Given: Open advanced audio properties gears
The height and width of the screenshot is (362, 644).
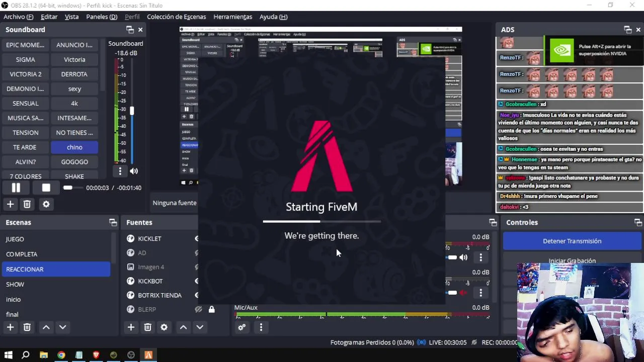Looking at the screenshot, I should pyautogui.click(x=242, y=327).
